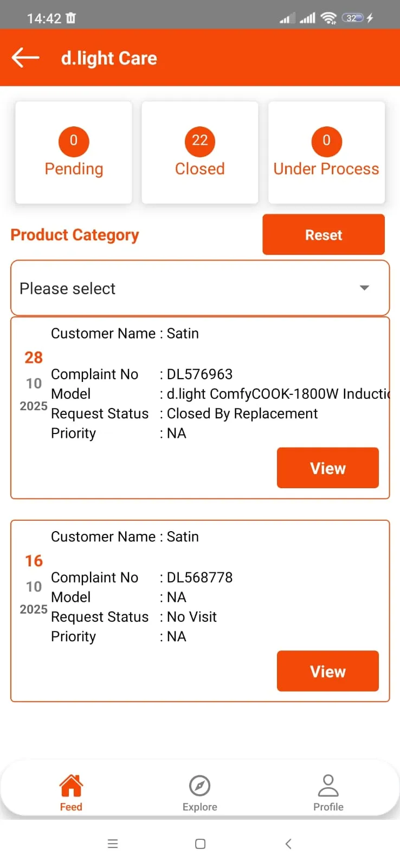The image size is (400, 868).
Task: Open the Profile person icon
Action: pos(328,786)
